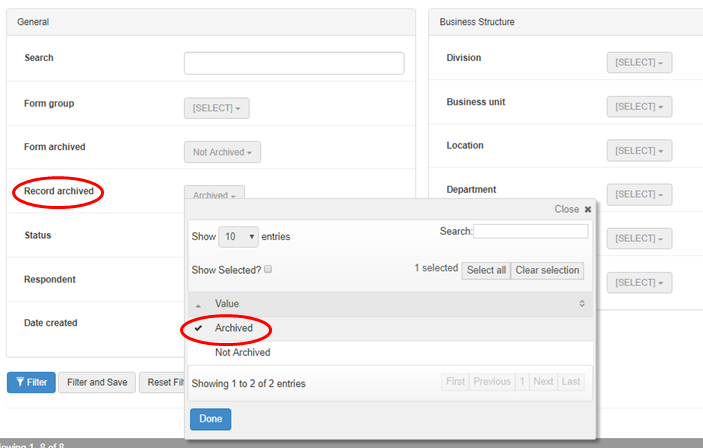
Task: Go to Next page in pagination
Action: pyautogui.click(x=543, y=382)
